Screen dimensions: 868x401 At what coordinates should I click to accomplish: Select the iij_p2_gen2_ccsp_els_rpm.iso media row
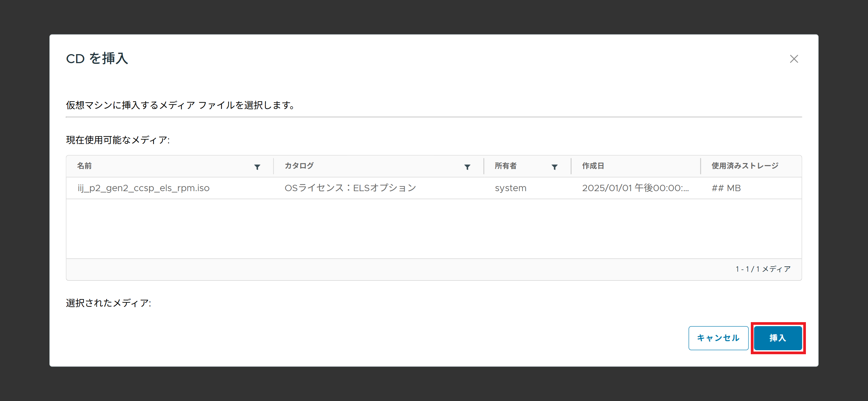point(144,188)
